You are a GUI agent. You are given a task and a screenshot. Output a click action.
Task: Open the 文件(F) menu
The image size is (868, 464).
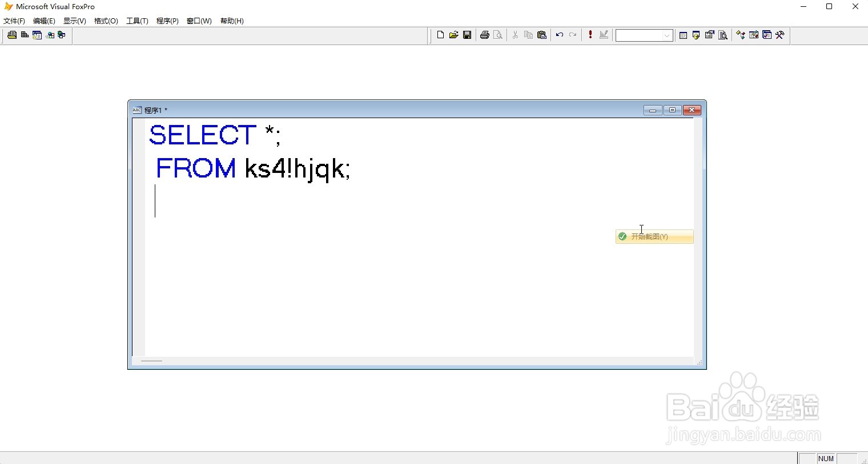click(14, 21)
